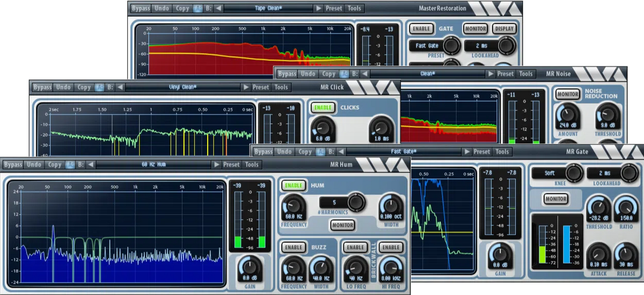This screenshot has height=295, width=644.
Task: Open the 60 Hz Hum preset list
Action: click(155, 164)
